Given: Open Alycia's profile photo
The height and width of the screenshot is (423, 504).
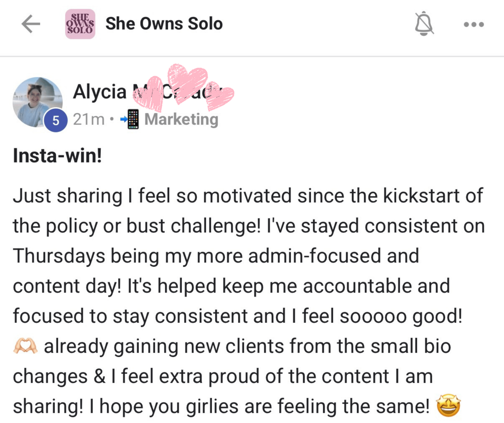Looking at the screenshot, I should [37, 101].
